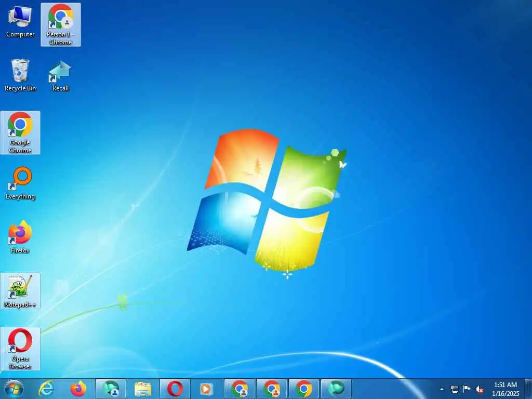
Task: Click the muted volume speaker icon
Action: tap(480, 389)
